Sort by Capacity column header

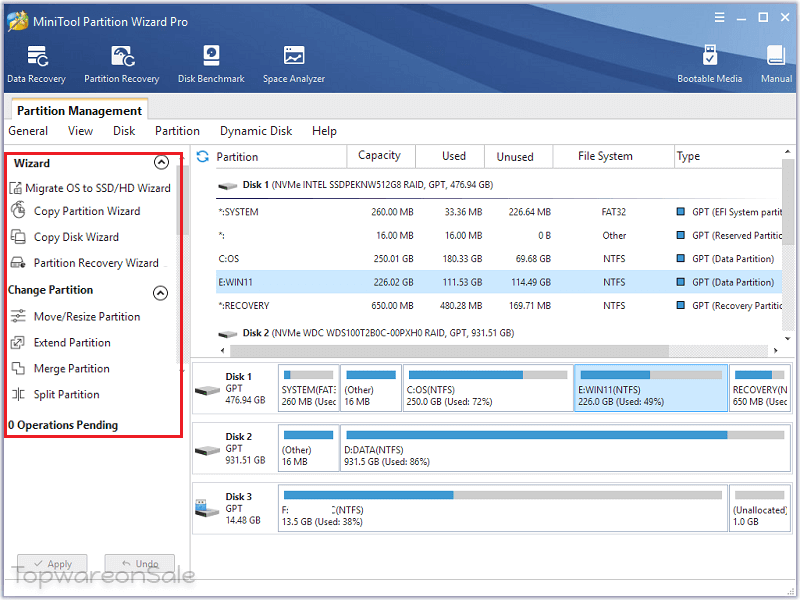point(381,156)
